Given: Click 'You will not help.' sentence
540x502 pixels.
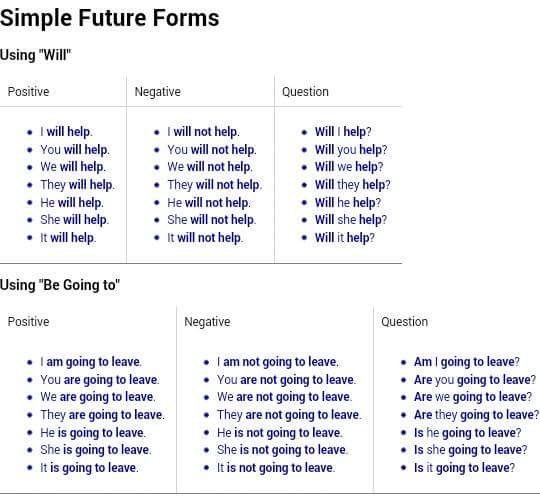Looking at the screenshot, I should 212,150.
